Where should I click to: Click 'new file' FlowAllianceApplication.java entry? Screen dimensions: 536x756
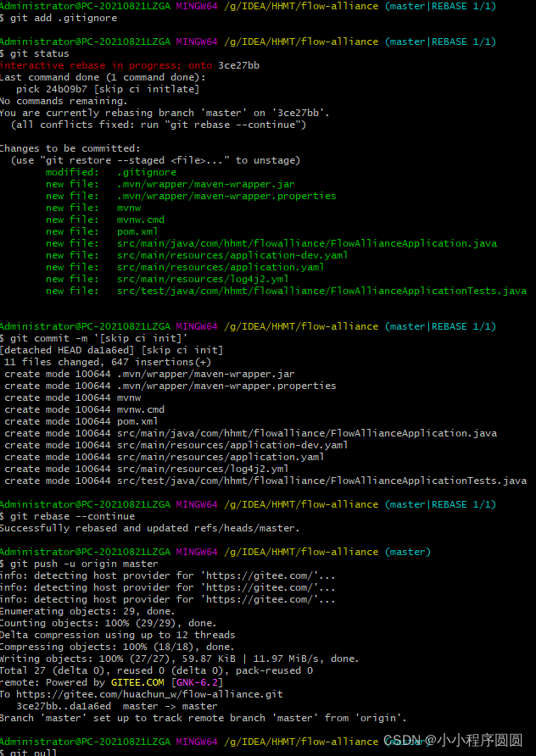pos(271,243)
